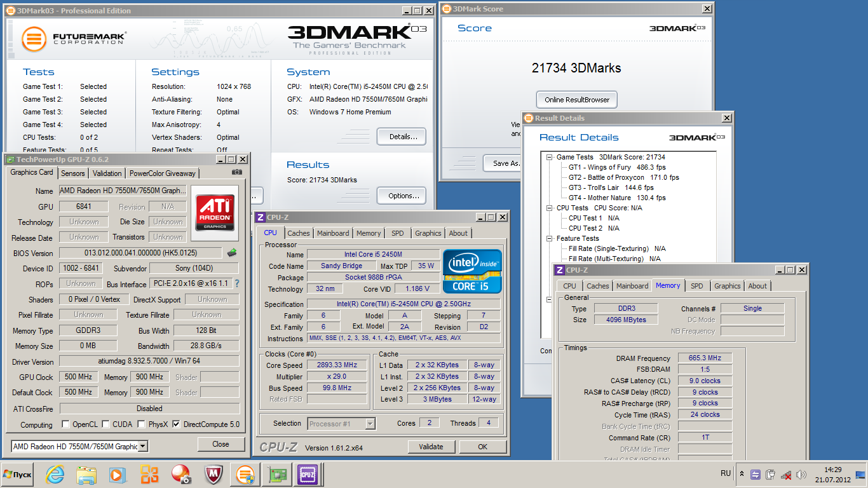Click the Show Desktop button on the taskbar
The width and height of the screenshot is (868, 488).
[x=860, y=474]
